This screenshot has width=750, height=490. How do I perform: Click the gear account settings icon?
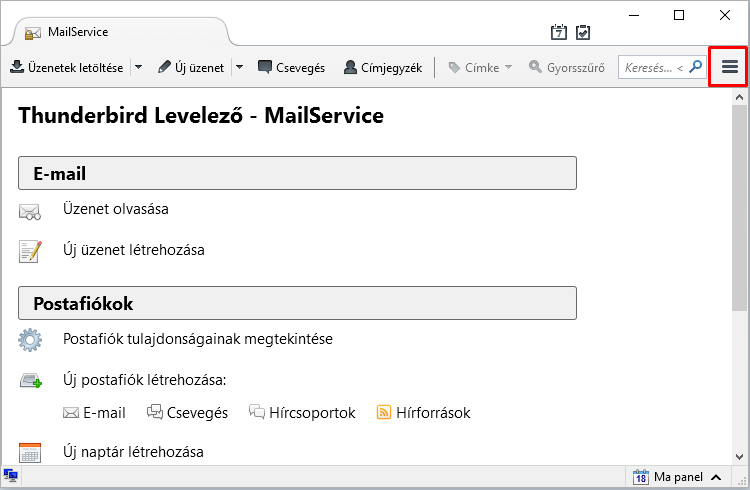30,340
